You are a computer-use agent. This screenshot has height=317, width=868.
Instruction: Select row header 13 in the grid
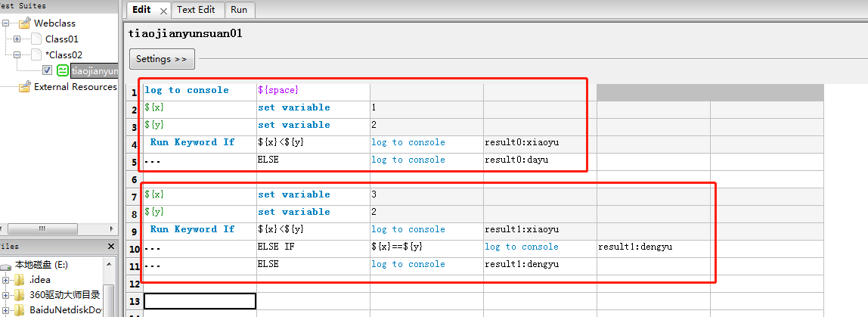[x=135, y=301]
